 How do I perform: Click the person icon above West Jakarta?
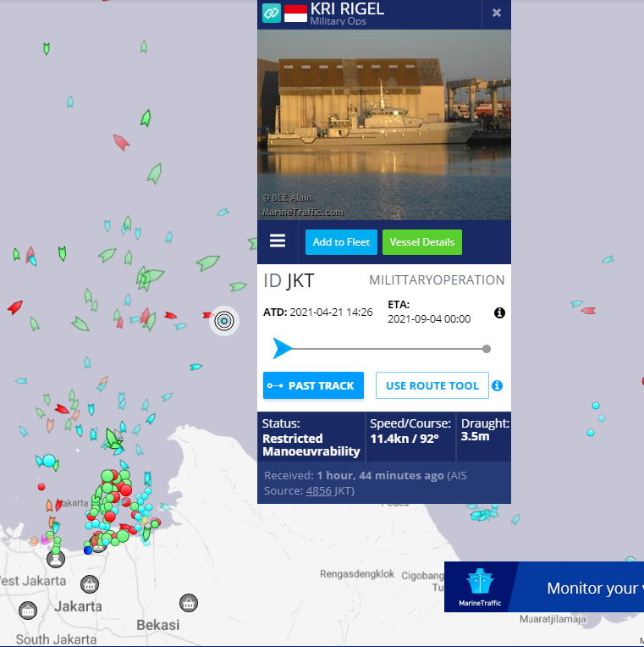click(x=56, y=558)
